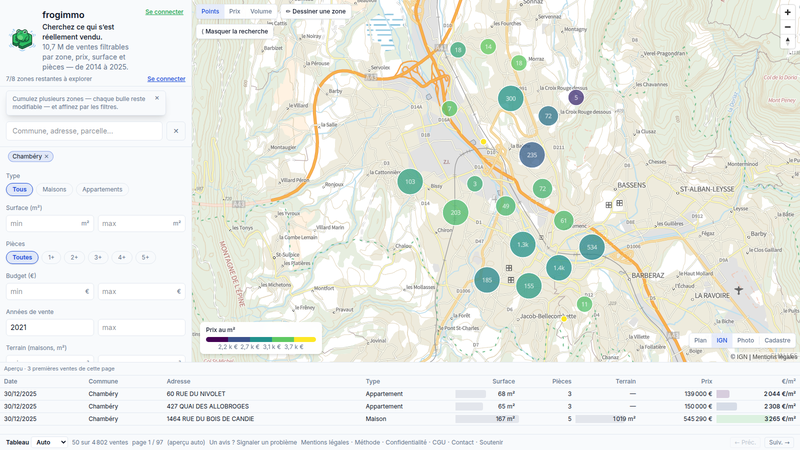Choose the 3+ pièces filter
The image size is (800, 450).
pos(98,257)
